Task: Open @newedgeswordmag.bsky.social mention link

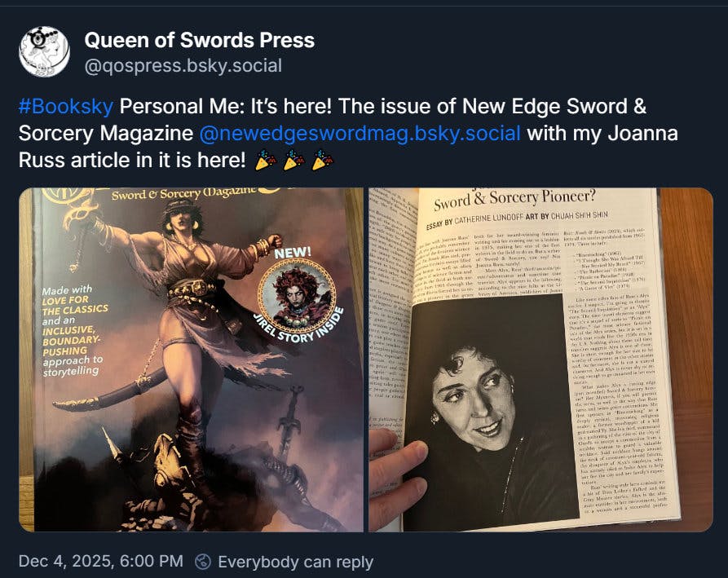Action: [360, 134]
